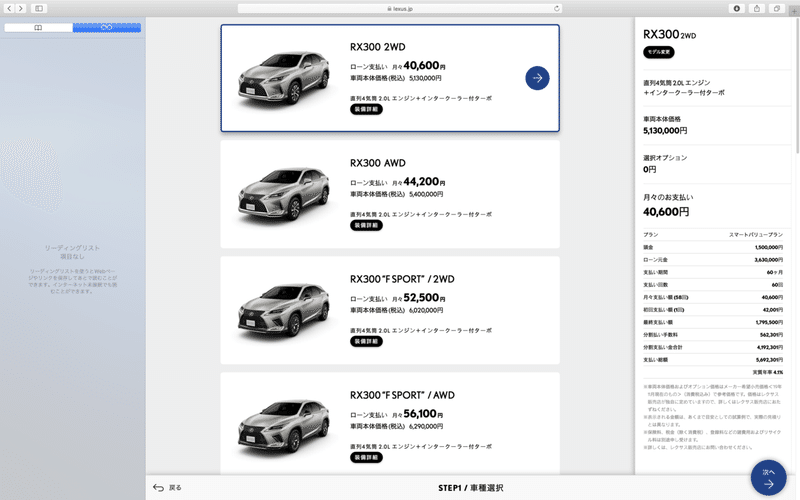Click the lexus.jp address bar
Image resolution: width=800 pixels, height=500 pixels.
[399, 8]
